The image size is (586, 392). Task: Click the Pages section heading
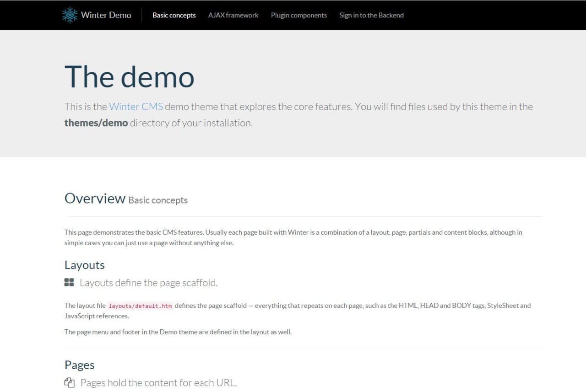(x=80, y=365)
